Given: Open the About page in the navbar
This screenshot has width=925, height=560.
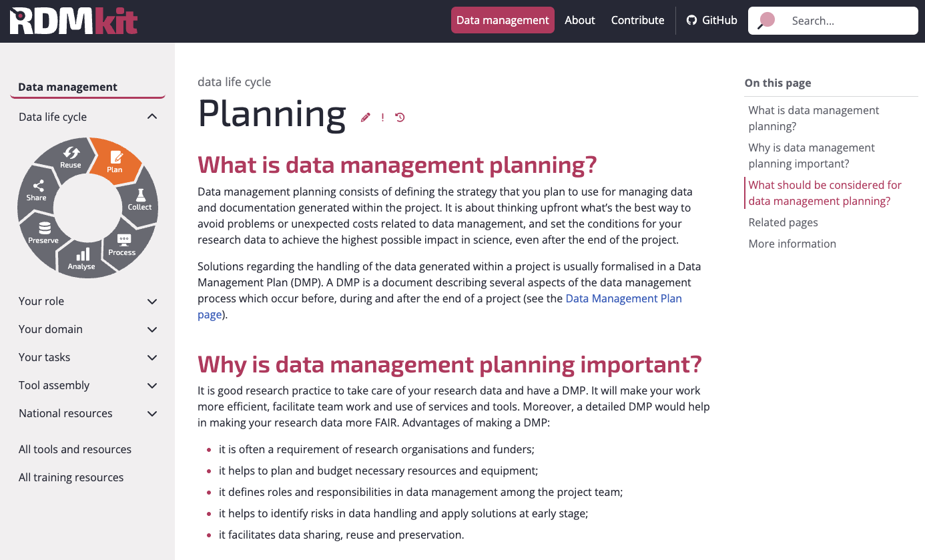Looking at the screenshot, I should [x=579, y=20].
